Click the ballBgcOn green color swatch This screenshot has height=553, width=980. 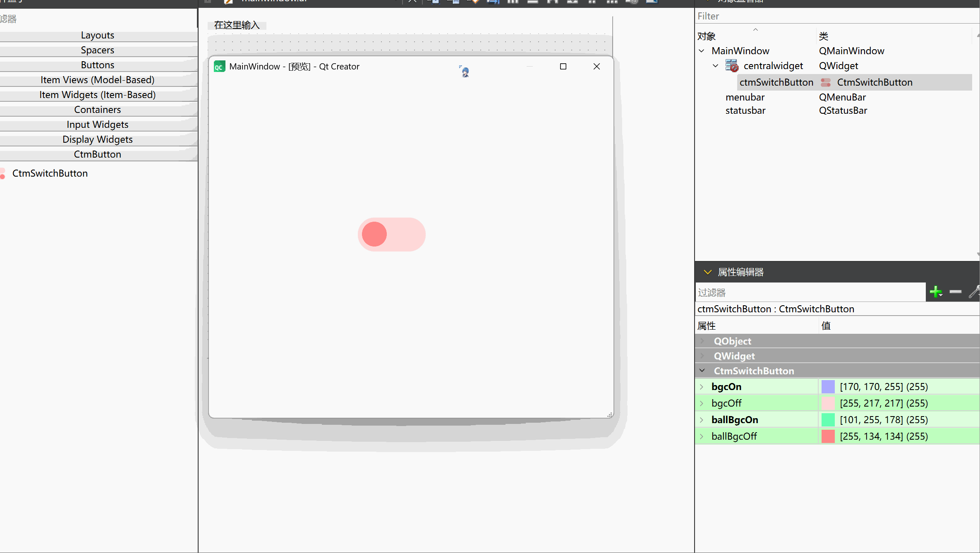(x=828, y=420)
